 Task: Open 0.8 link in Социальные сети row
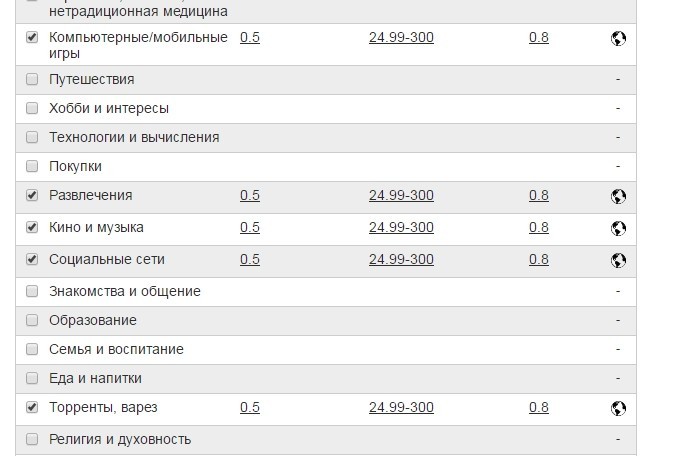[539, 259]
